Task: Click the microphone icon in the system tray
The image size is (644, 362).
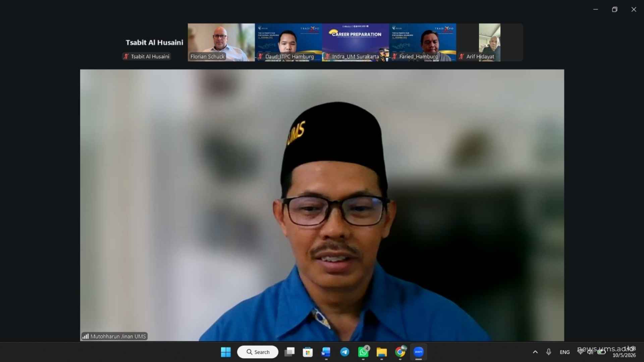Action: coord(549,352)
